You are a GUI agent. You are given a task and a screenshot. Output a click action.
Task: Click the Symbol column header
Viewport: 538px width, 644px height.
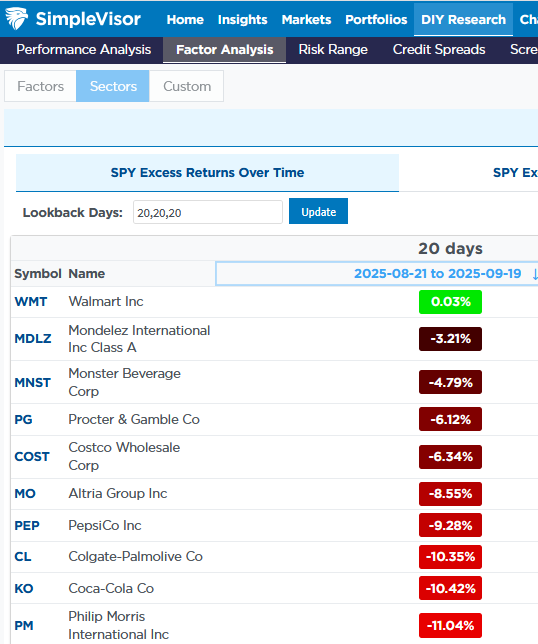38,274
